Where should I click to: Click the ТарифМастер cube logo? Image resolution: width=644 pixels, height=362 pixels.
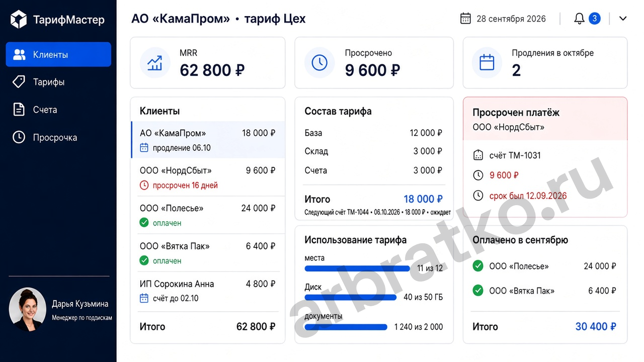click(x=19, y=20)
